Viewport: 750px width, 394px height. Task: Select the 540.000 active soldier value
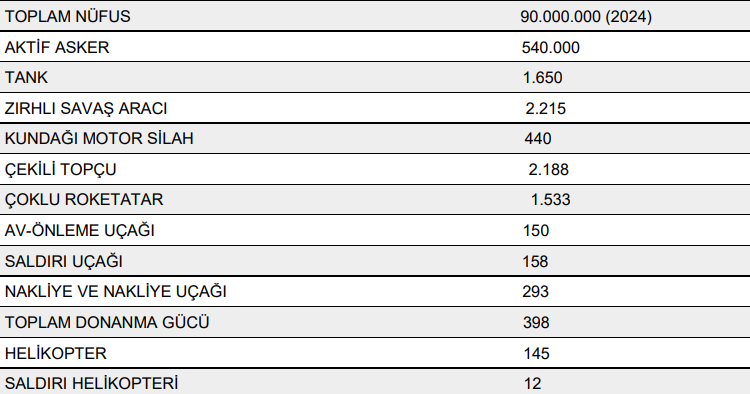coord(551,47)
